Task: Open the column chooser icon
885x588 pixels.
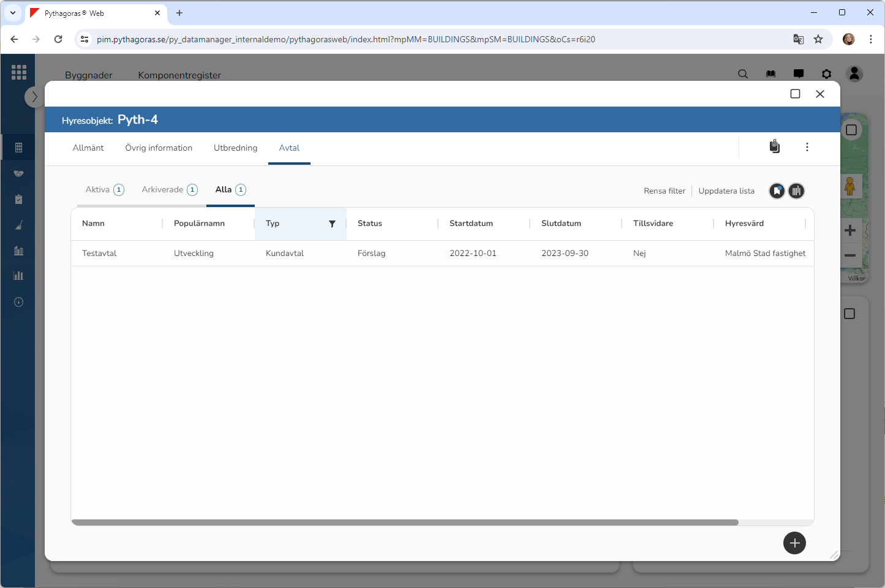Action: [796, 191]
